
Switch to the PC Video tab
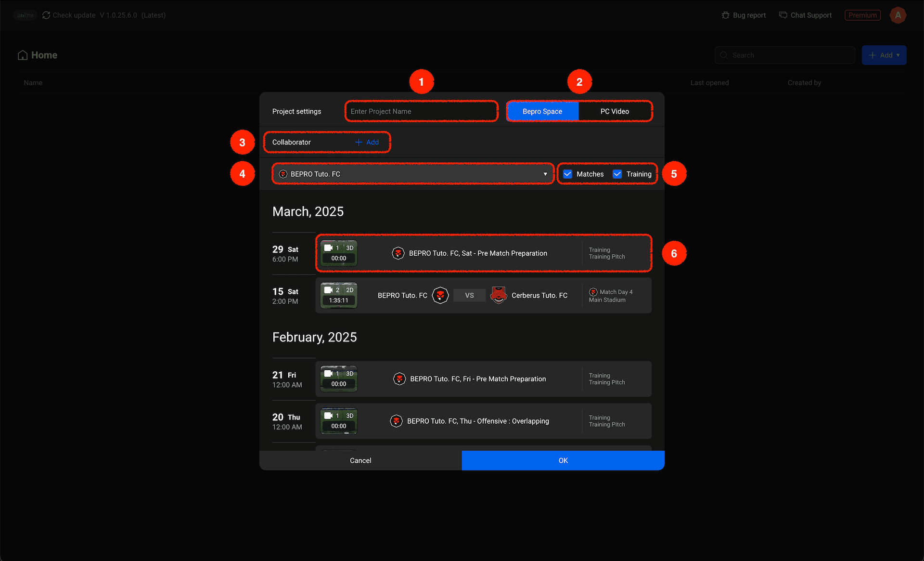[x=615, y=111]
